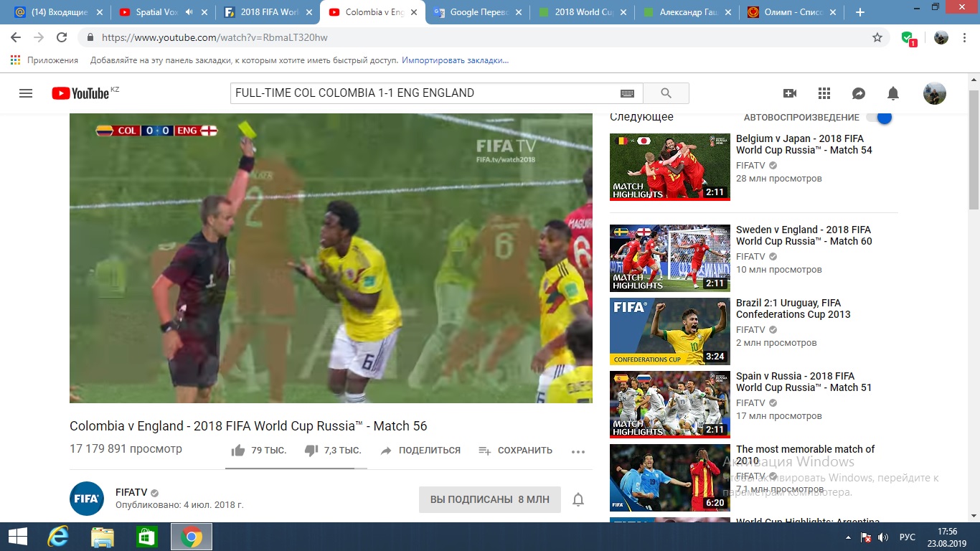Click the green shield extension icon

click(x=908, y=38)
